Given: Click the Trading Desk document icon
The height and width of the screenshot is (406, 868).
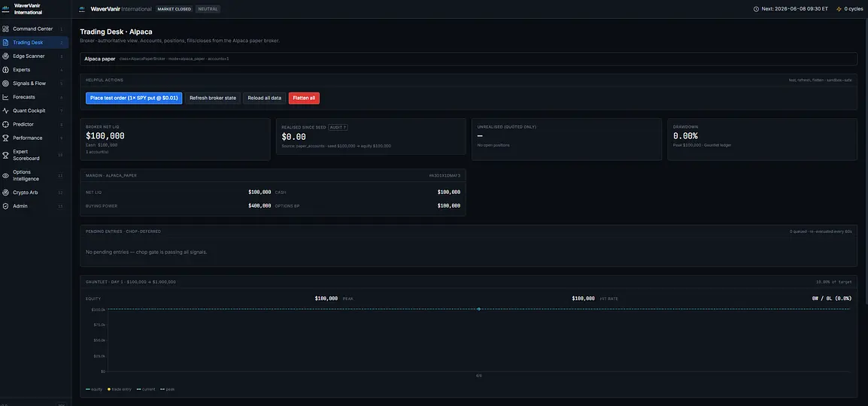Looking at the screenshot, I should pos(5,43).
